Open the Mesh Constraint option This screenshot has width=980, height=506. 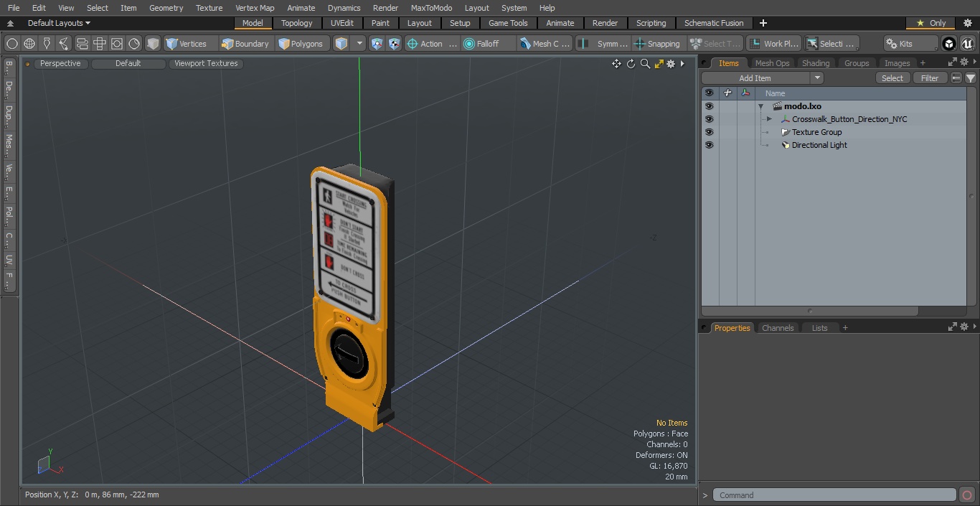(545, 44)
